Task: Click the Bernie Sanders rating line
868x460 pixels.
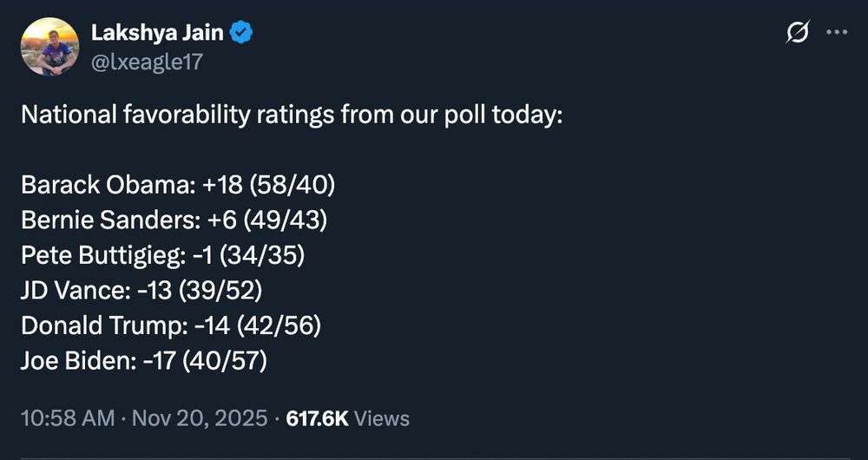Action: coord(174,220)
